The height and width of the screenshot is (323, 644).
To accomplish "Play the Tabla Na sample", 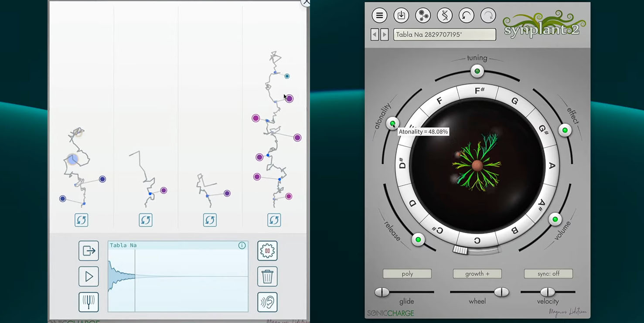I will (89, 276).
